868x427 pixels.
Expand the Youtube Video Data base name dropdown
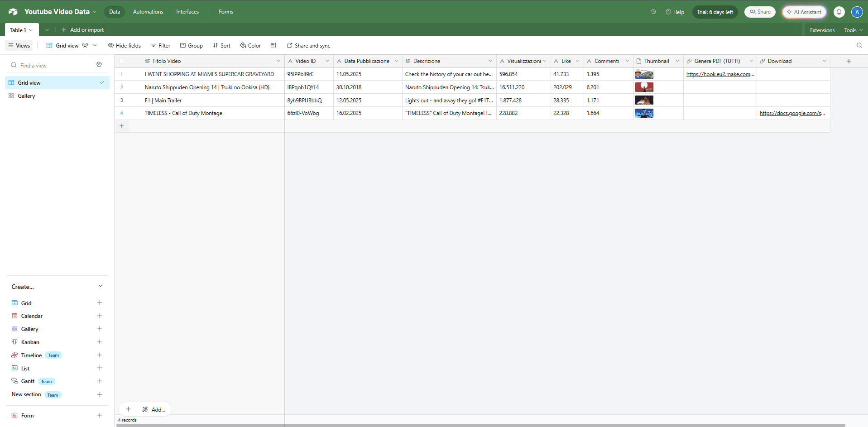pos(94,12)
